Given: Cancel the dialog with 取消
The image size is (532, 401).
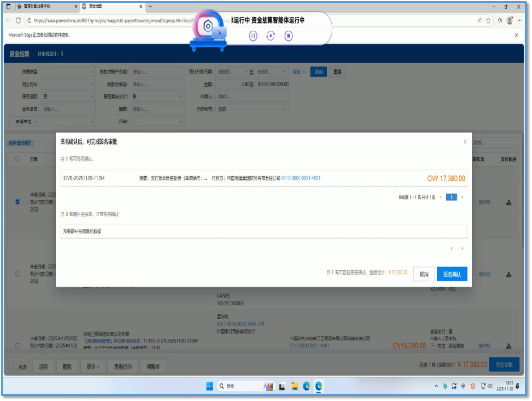Looking at the screenshot, I should coord(424,274).
